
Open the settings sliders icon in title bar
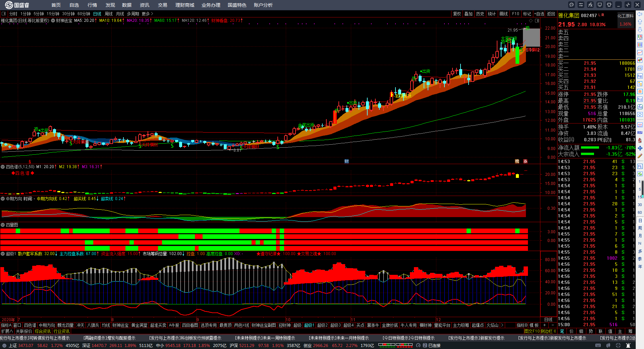(581, 5)
